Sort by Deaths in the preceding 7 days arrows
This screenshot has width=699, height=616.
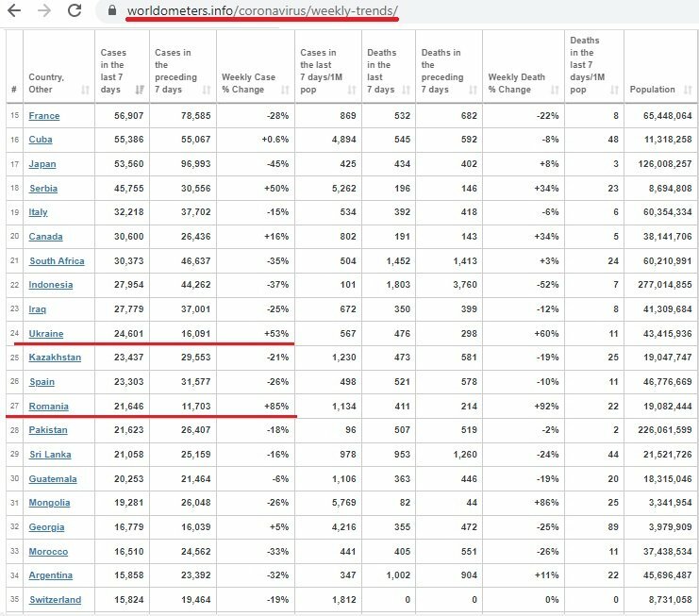[473, 90]
